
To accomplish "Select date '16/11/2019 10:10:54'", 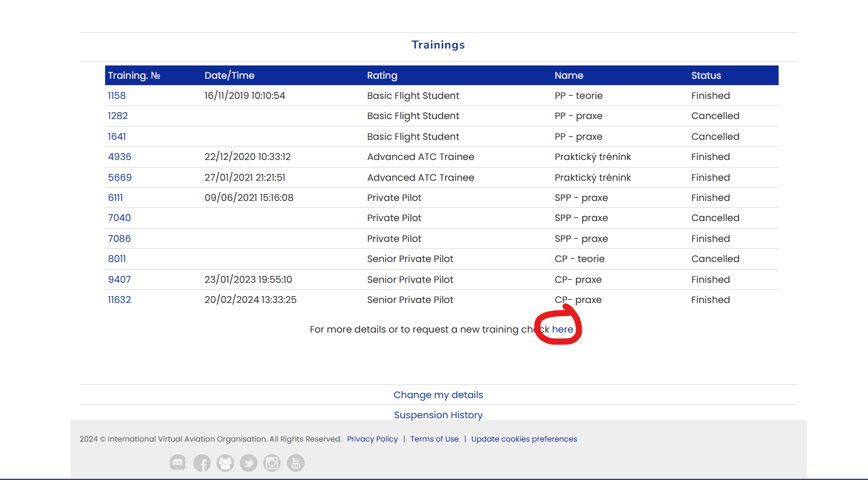I will [x=245, y=96].
